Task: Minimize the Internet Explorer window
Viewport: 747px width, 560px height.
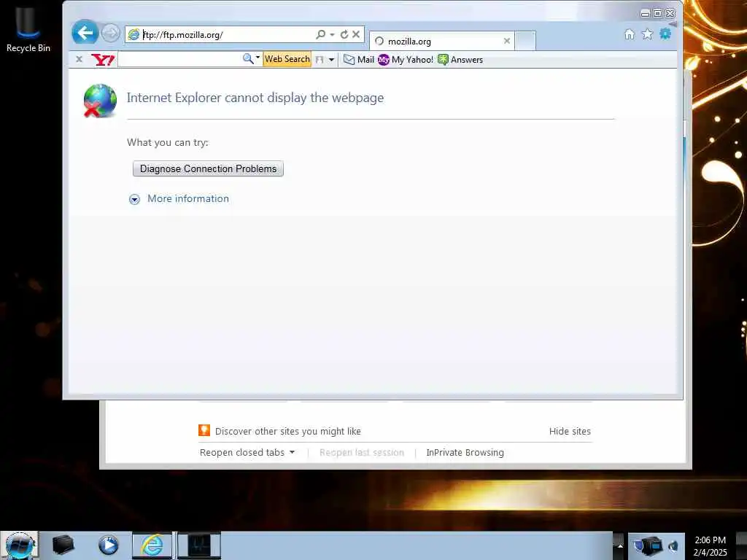Action: pyautogui.click(x=645, y=13)
